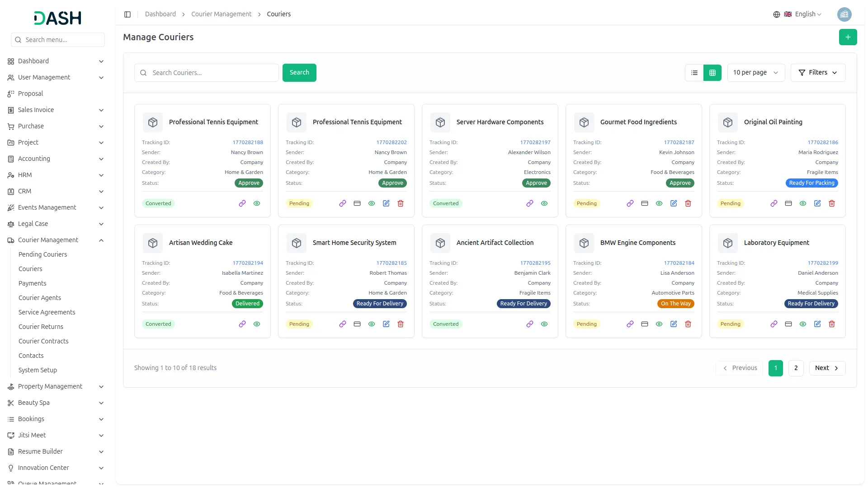Switch to grid view layout
This screenshot has width=868, height=488.
(712, 73)
